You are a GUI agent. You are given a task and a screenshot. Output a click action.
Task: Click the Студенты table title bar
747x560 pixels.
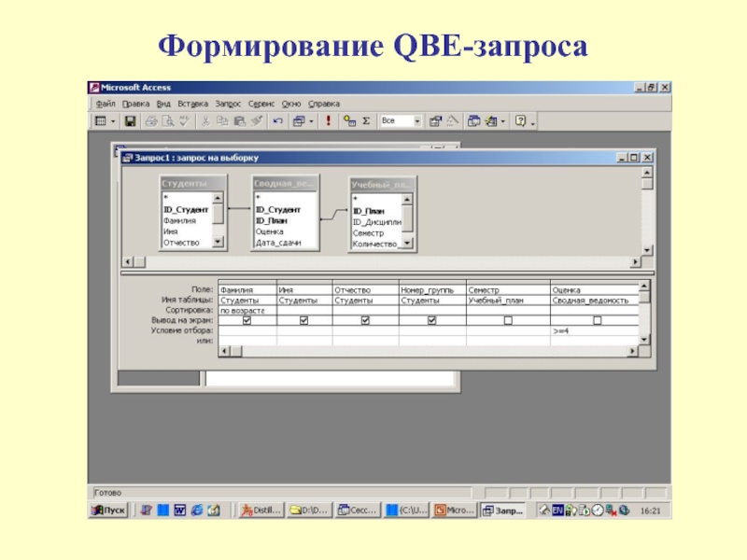coord(192,183)
